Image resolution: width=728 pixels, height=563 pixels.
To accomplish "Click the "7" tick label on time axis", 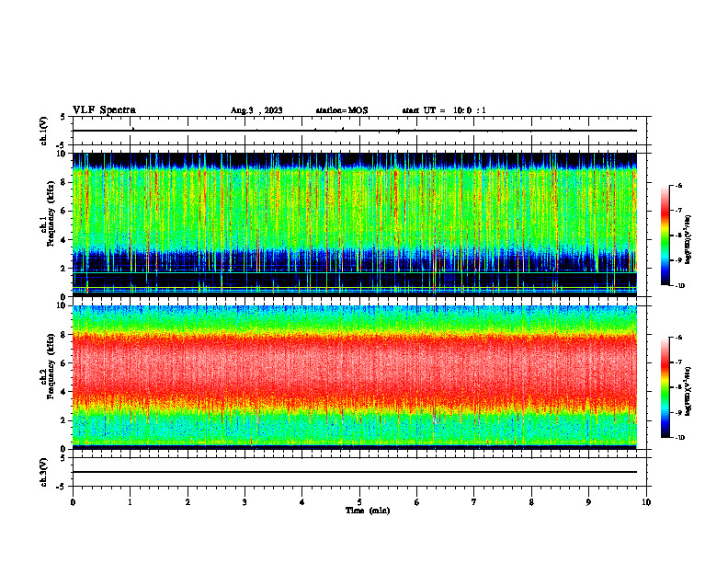I will 474,502.
